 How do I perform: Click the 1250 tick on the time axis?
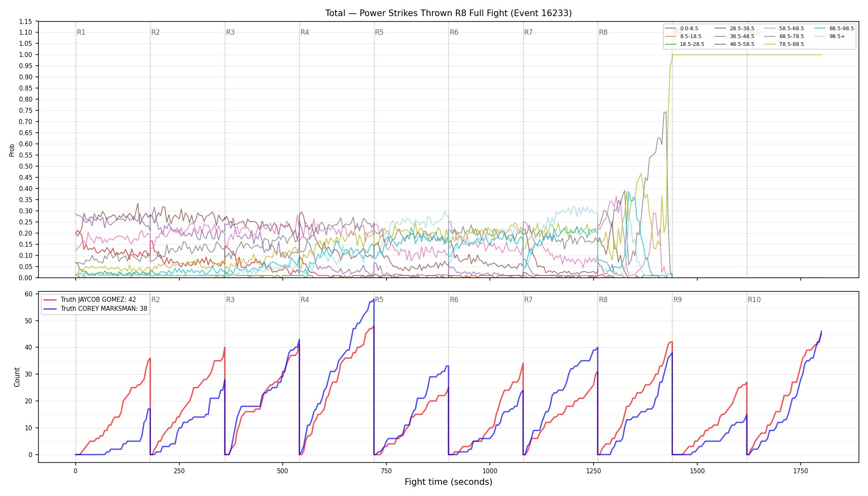(x=594, y=471)
